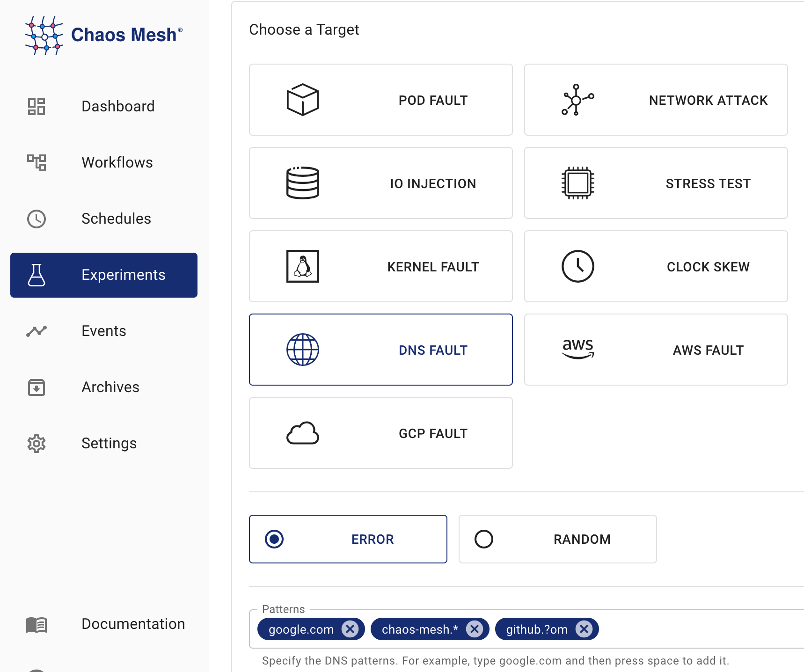Viewport: 804px width, 672px height.
Task: Enable the RANDOM radio option
Action: point(484,539)
